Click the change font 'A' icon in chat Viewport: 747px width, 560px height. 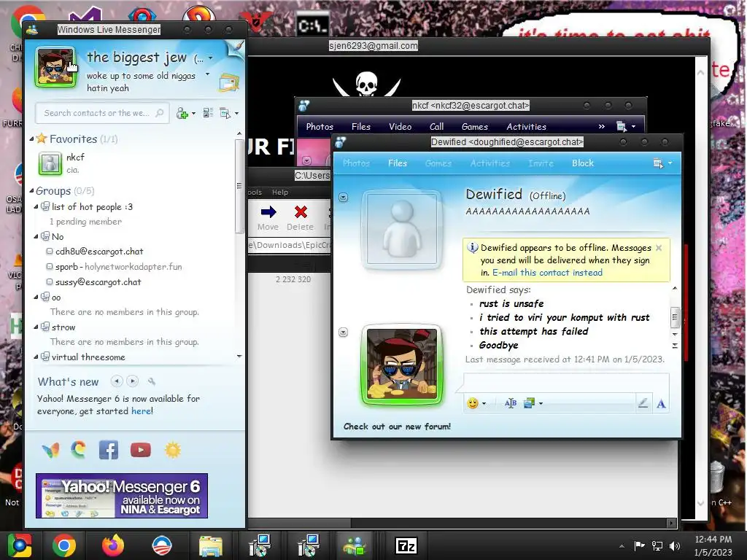pyautogui.click(x=661, y=404)
